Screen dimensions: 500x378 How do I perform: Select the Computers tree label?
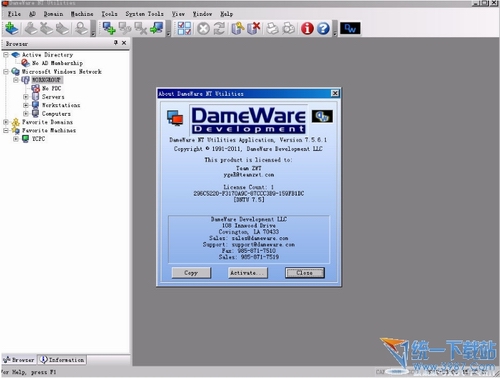(x=56, y=114)
